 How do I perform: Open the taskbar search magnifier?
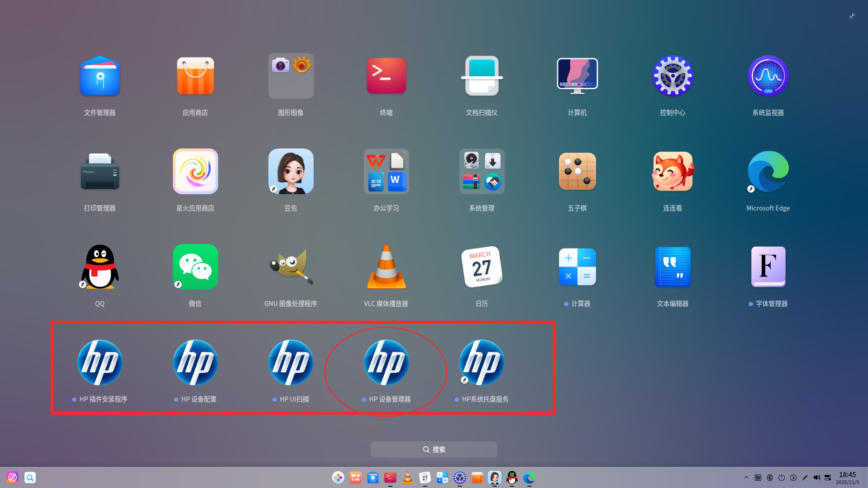coord(30,478)
